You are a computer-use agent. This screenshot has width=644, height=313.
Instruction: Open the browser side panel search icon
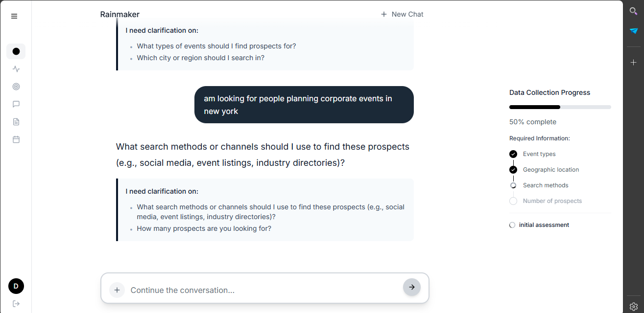pyautogui.click(x=634, y=11)
